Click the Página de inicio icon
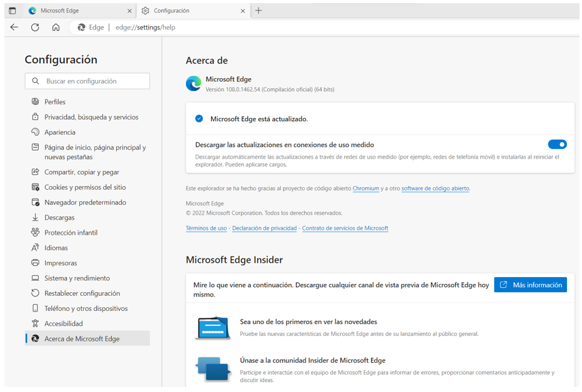 tap(35, 147)
